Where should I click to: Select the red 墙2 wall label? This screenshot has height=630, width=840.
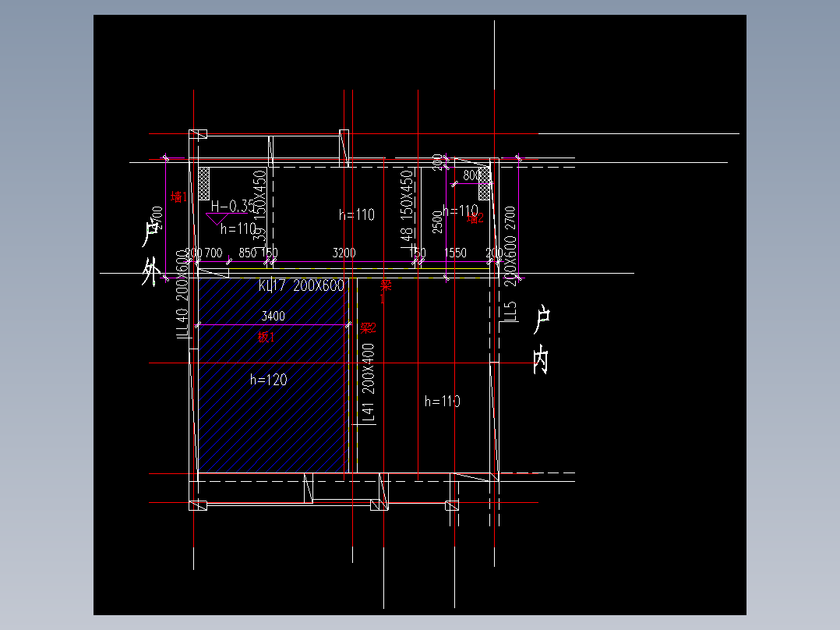(475, 218)
